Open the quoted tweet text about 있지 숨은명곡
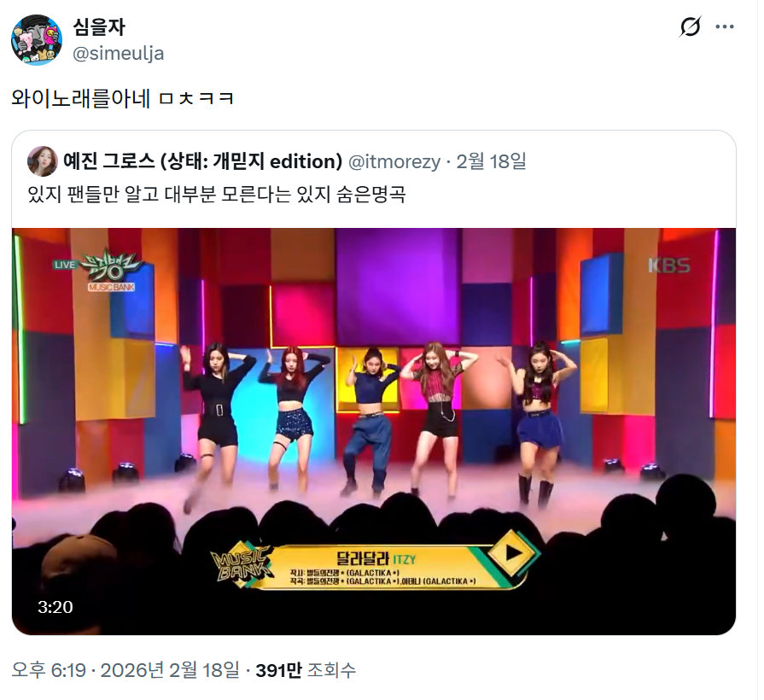Viewport: 764px width, 700px height. coord(217,194)
